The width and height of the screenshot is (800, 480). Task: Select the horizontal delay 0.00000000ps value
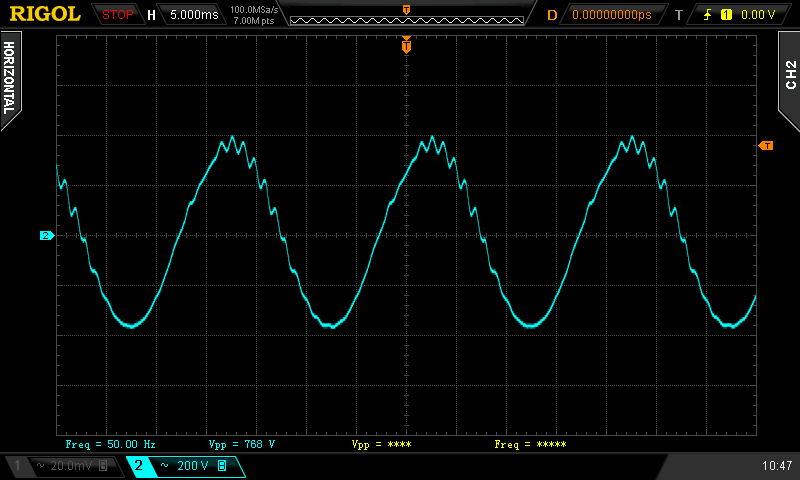click(x=611, y=15)
